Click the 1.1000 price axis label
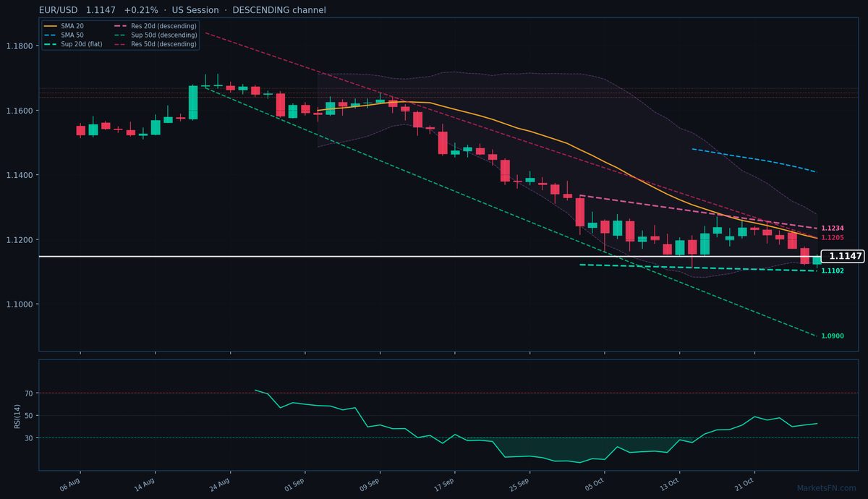868x499 pixels. [x=20, y=304]
